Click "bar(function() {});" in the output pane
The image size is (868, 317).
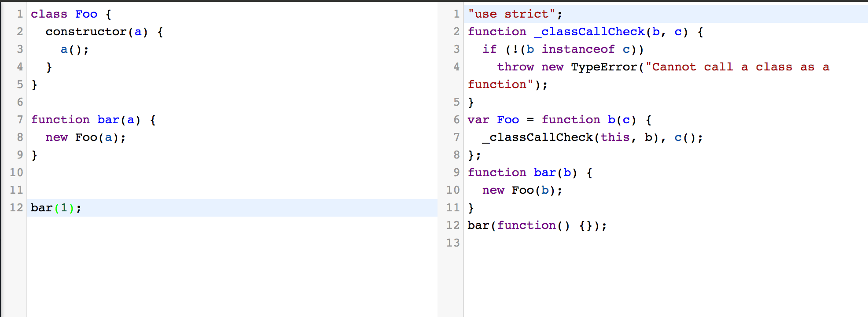(537, 225)
